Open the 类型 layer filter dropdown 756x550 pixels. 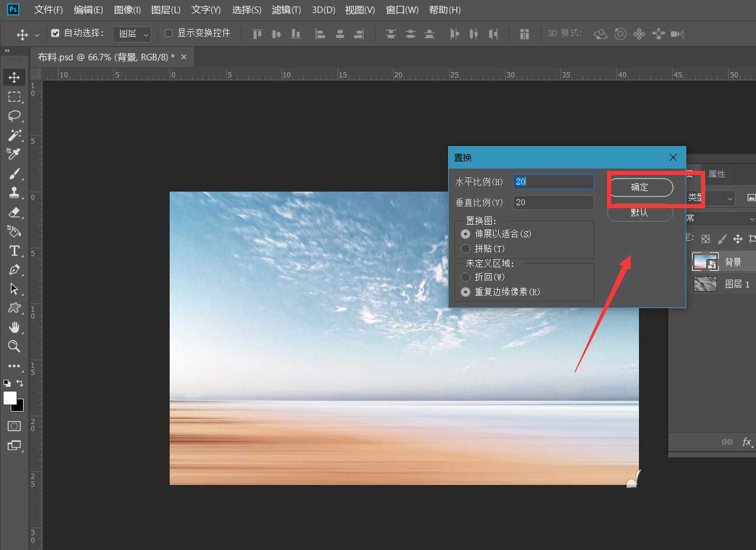[x=710, y=198]
